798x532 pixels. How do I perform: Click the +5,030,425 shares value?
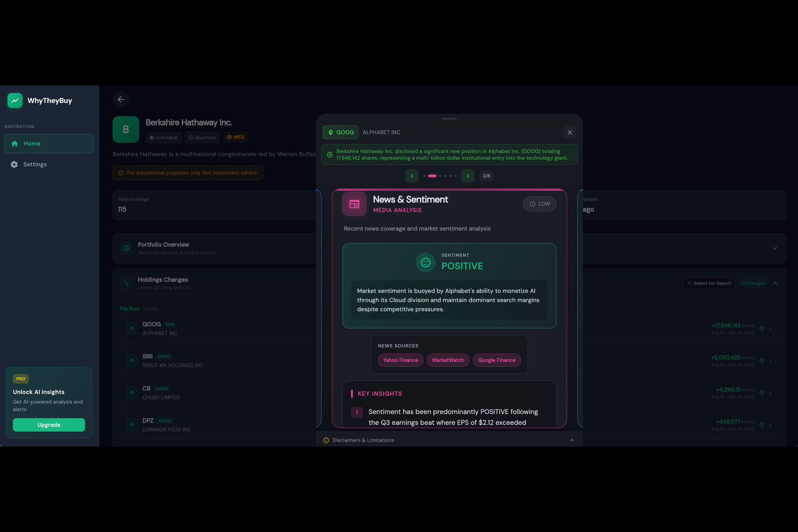[x=725, y=358]
